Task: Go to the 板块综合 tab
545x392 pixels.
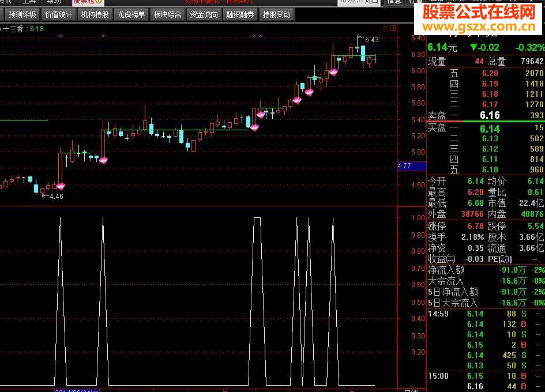Action: pos(167,14)
